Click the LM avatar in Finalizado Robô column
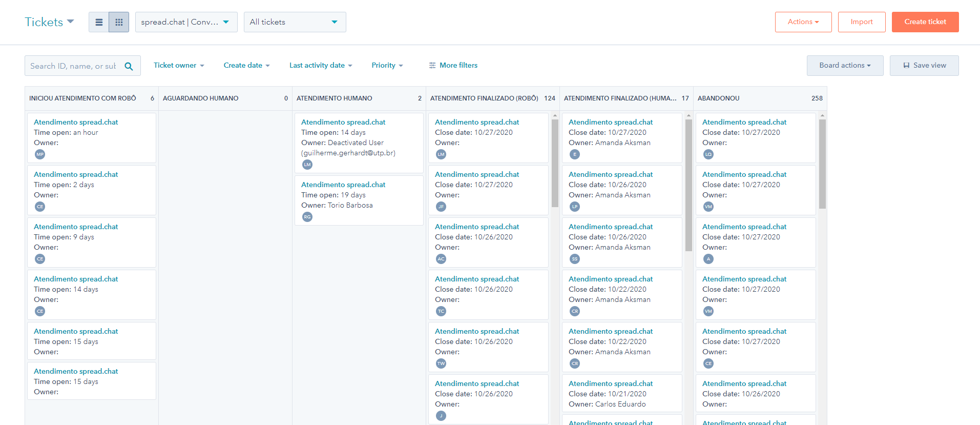 [x=441, y=154]
